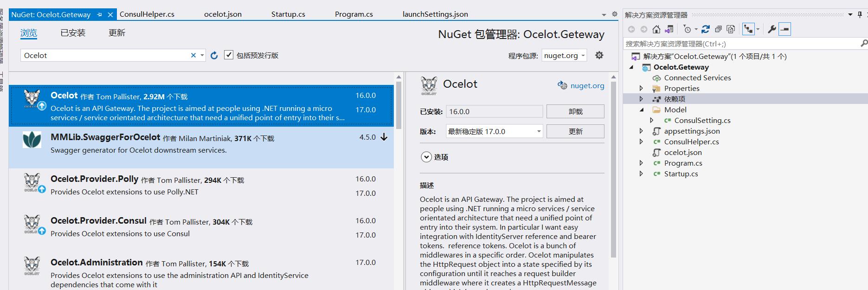The height and width of the screenshot is (290, 868).
Task: Expand the 选项 section
Action: (426, 157)
